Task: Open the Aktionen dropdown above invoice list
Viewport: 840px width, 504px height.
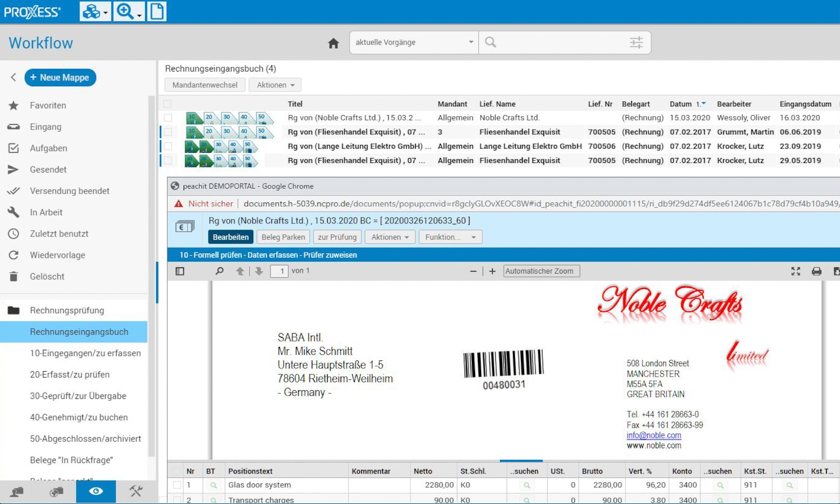Action: point(275,85)
